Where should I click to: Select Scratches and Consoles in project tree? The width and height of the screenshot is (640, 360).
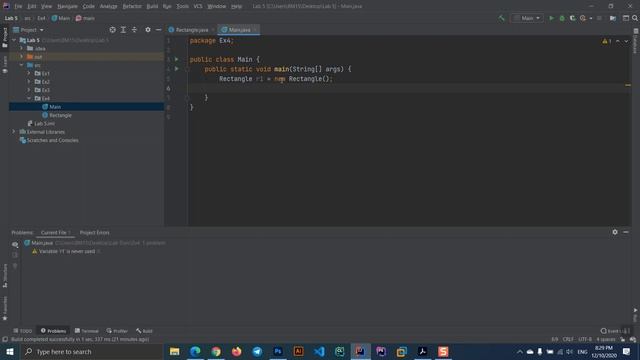click(x=49, y=140)
